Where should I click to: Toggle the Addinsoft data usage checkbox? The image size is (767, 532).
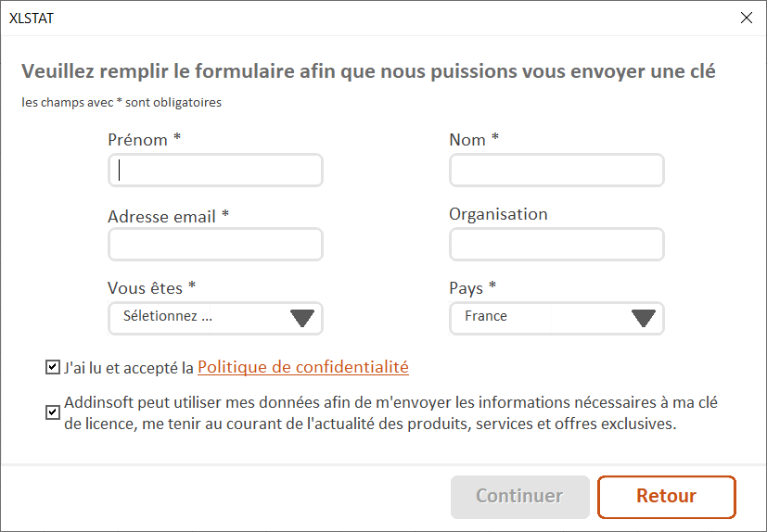click(x=52, y=412)
